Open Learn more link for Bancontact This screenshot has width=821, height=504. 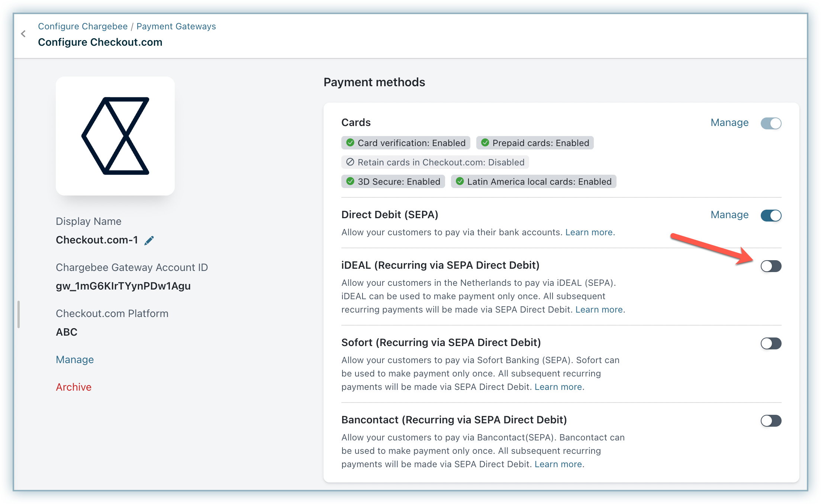(x=559, y=464)
